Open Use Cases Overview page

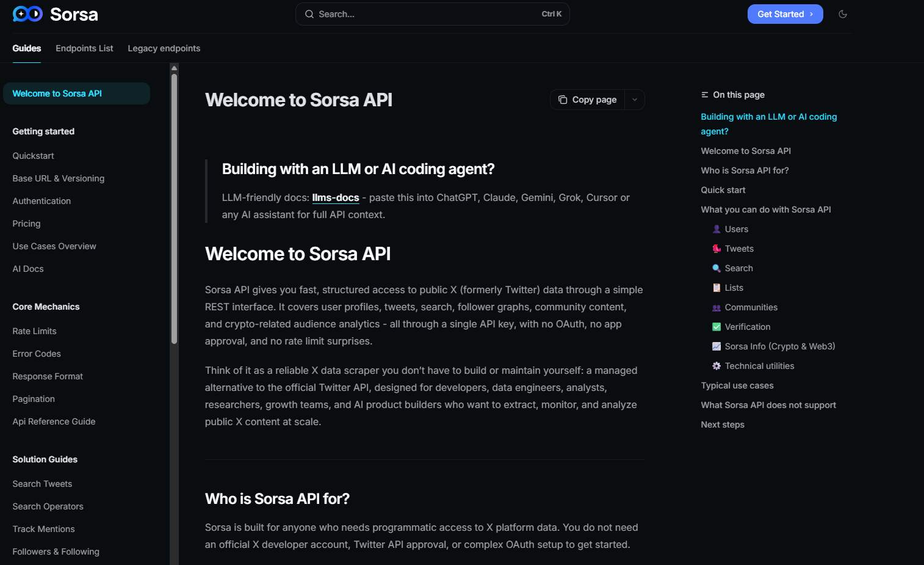[x=54, y=246]
